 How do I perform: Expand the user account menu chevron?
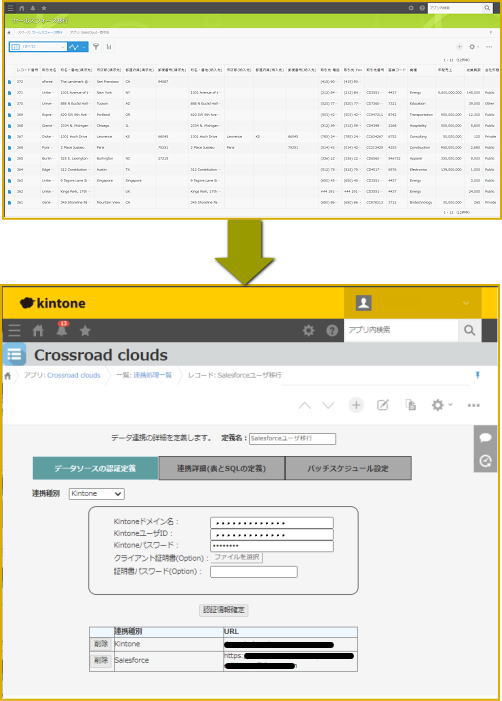[466, 303]
